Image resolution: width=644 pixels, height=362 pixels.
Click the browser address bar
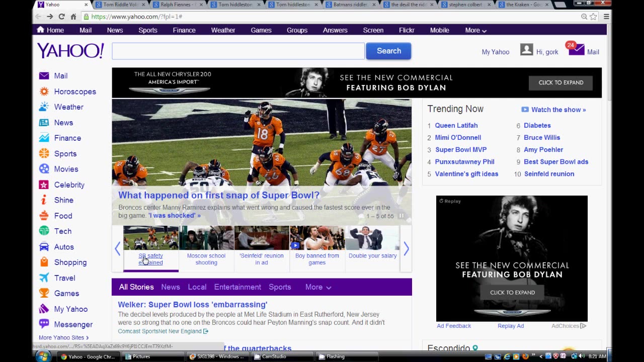[332, 17]
